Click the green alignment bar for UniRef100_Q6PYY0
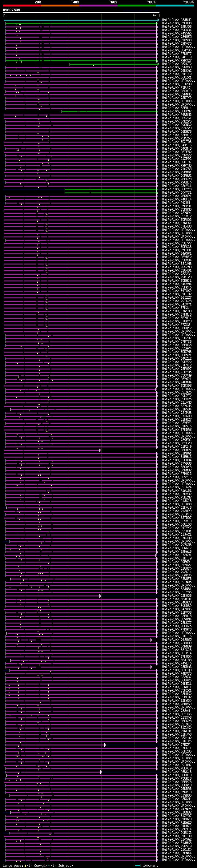This screenshot has height=868, width=197. coord(111,189)
